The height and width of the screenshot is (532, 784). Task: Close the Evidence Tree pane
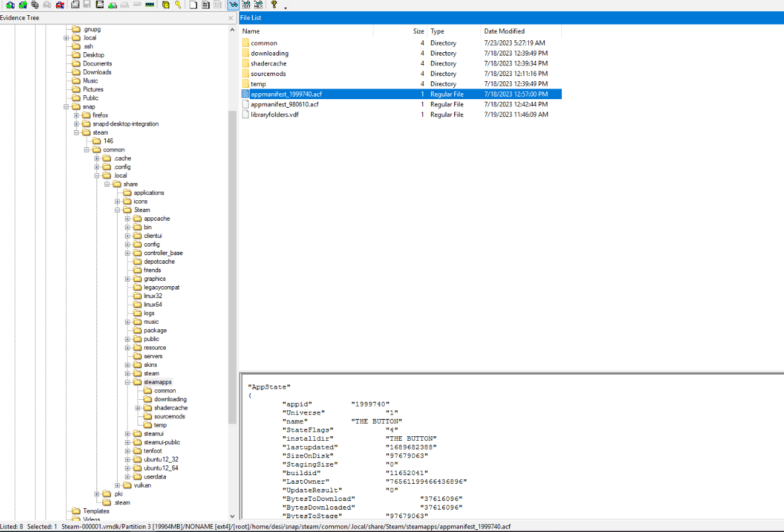click(x=231, y=18)
